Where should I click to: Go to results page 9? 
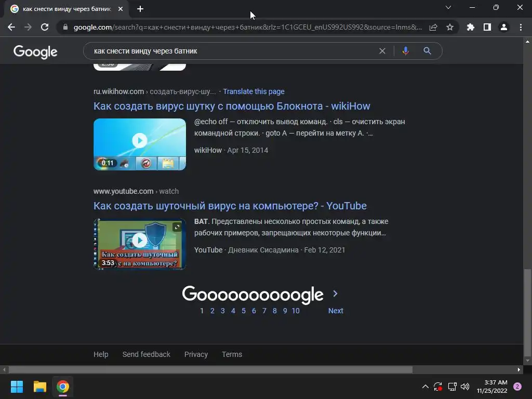click(x=285, y=311)
